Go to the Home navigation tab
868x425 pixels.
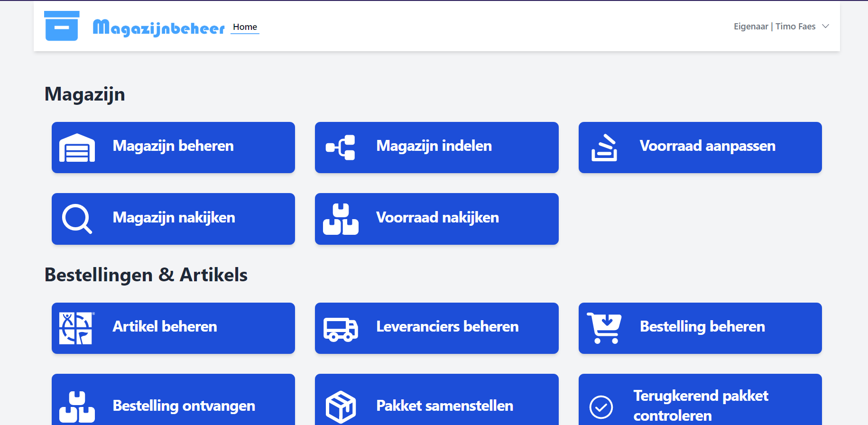pos(245,27)
